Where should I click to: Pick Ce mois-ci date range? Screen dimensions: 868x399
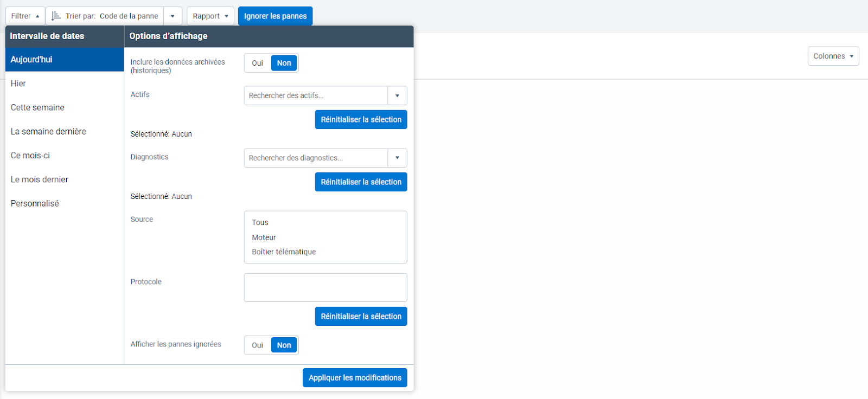click(65, 156)
